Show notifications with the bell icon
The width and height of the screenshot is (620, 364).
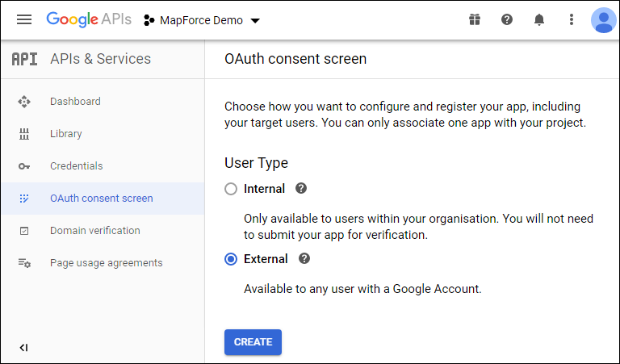539,20
